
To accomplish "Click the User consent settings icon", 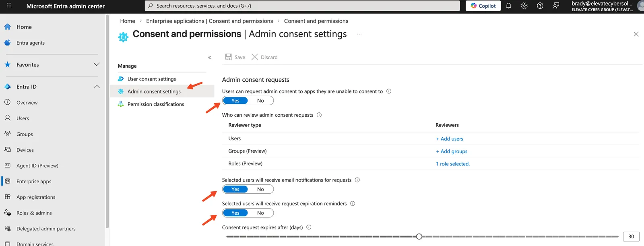I will [120, 79].
